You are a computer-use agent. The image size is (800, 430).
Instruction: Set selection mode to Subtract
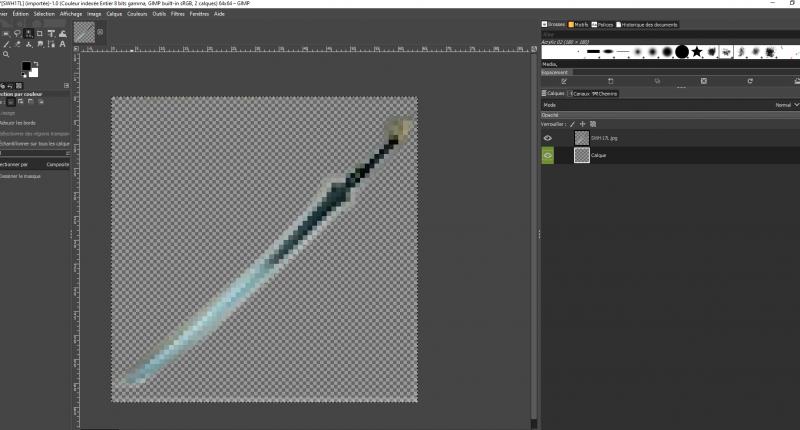(31, 102)
